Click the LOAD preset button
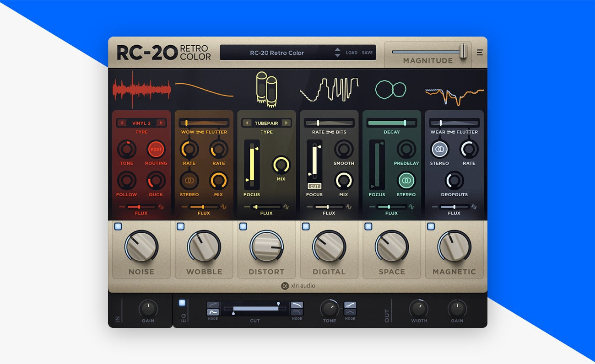 [x=352, y=53]
